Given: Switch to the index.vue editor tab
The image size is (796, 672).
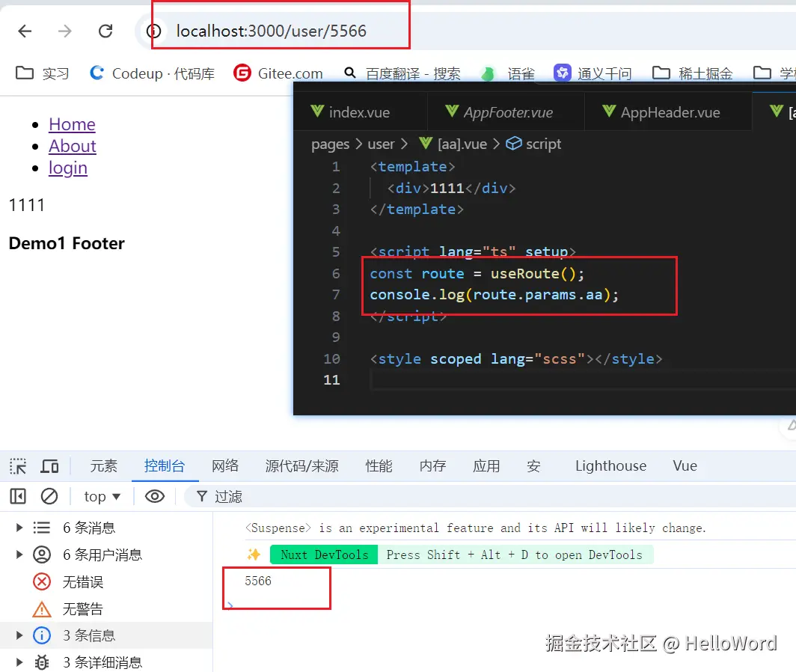Looking at the screenshot, I should click(x=360, y=112).
